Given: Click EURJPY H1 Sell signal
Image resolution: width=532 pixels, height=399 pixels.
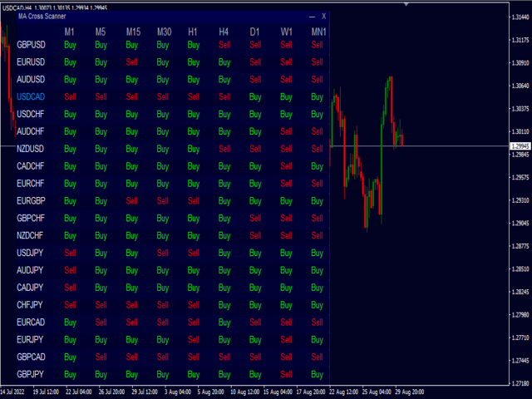Looking at the screenshot, I should tap(194, 340).
